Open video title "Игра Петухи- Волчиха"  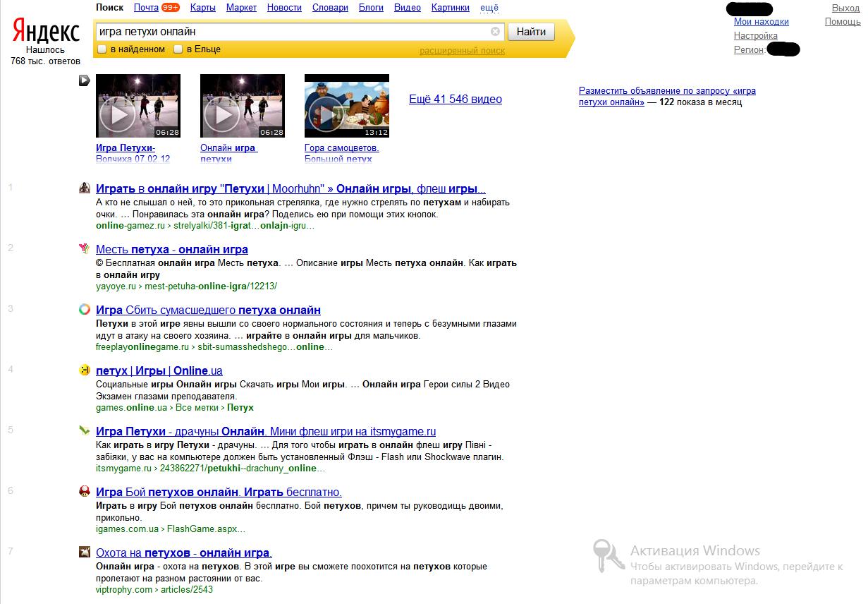[133, 153]
